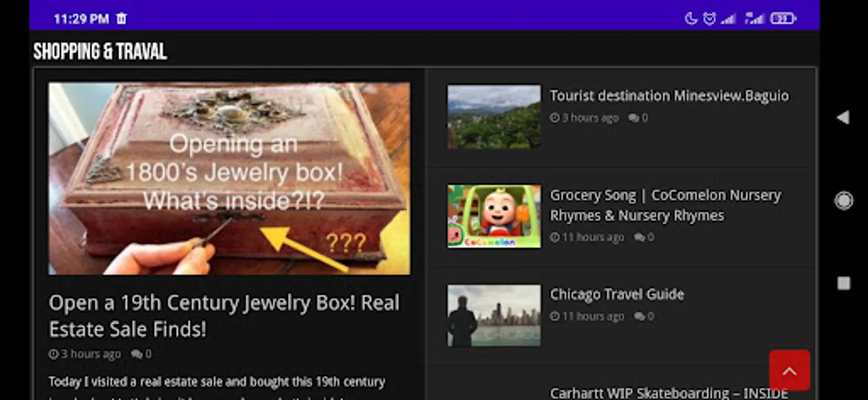
Task: Open "Grocery Song | CoComelon Nursery Rhymes" link
Action: pos(665,205)
